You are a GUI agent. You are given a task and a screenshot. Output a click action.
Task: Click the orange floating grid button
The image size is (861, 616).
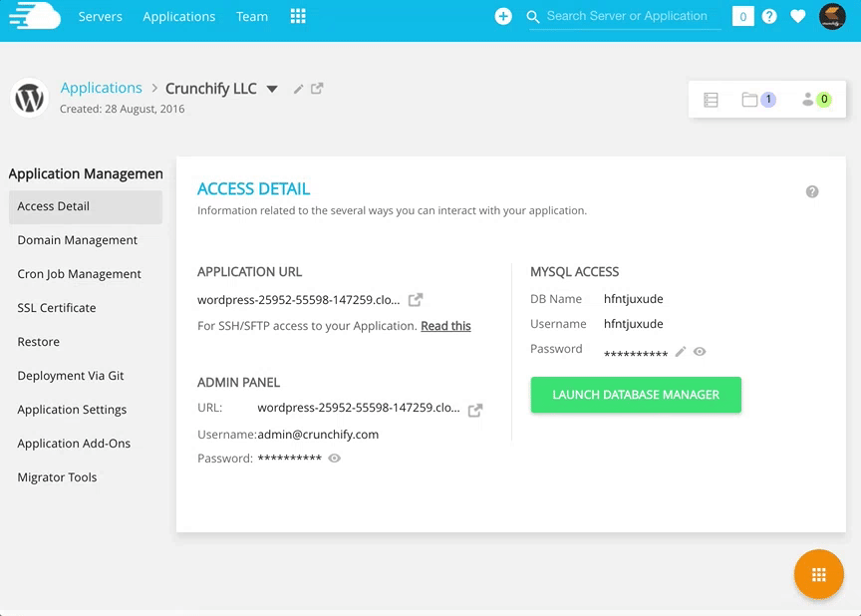(x=818, y=574)
